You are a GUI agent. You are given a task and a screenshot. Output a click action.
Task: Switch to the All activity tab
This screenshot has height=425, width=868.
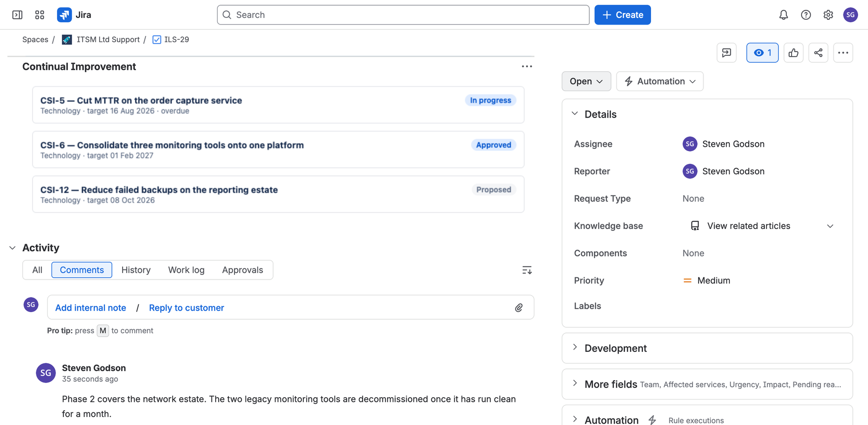click(37, 270)
